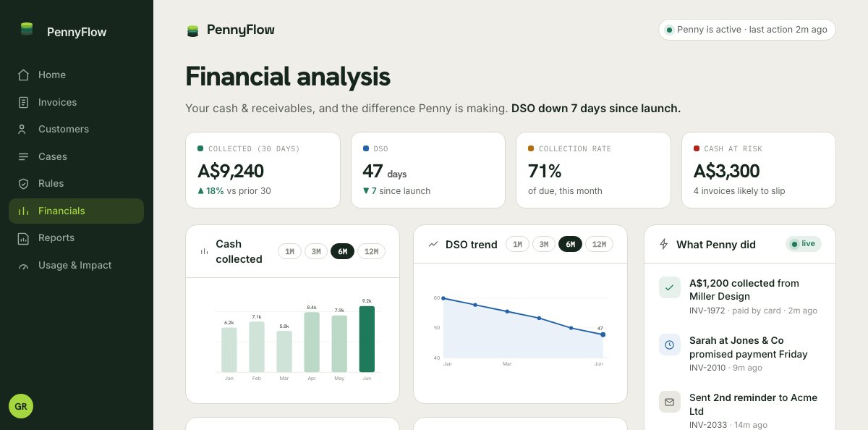Open Home in the sidebar
This screenshot has width=868, height=430.
click(x=76, y=75)
